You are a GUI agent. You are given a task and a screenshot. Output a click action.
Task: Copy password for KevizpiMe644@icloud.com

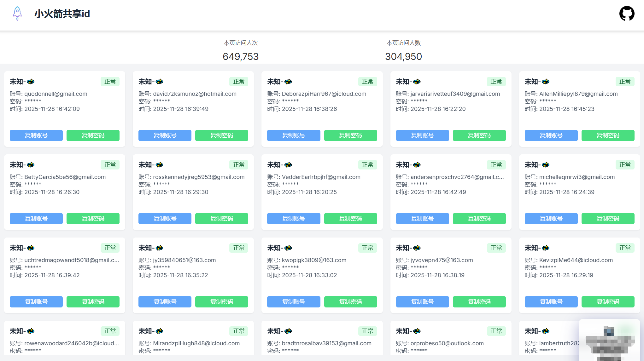(x=608, y=302)
